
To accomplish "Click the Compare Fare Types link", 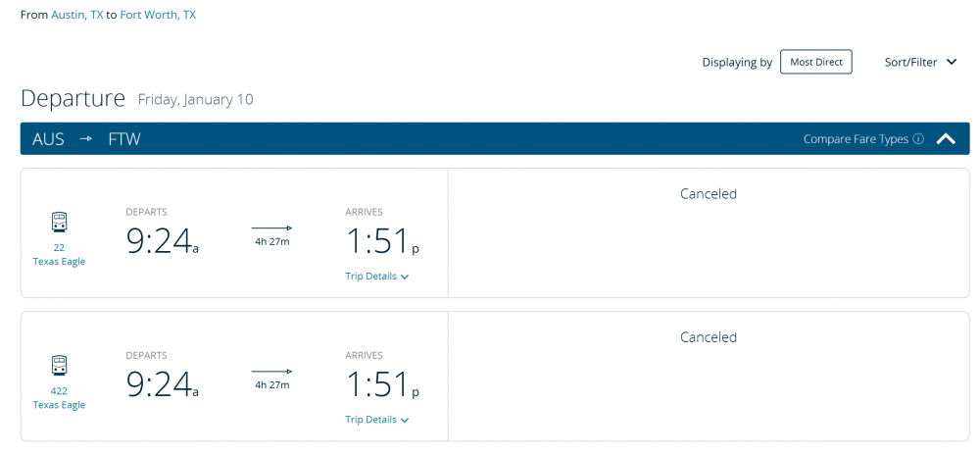I will [x=856, y=139].
